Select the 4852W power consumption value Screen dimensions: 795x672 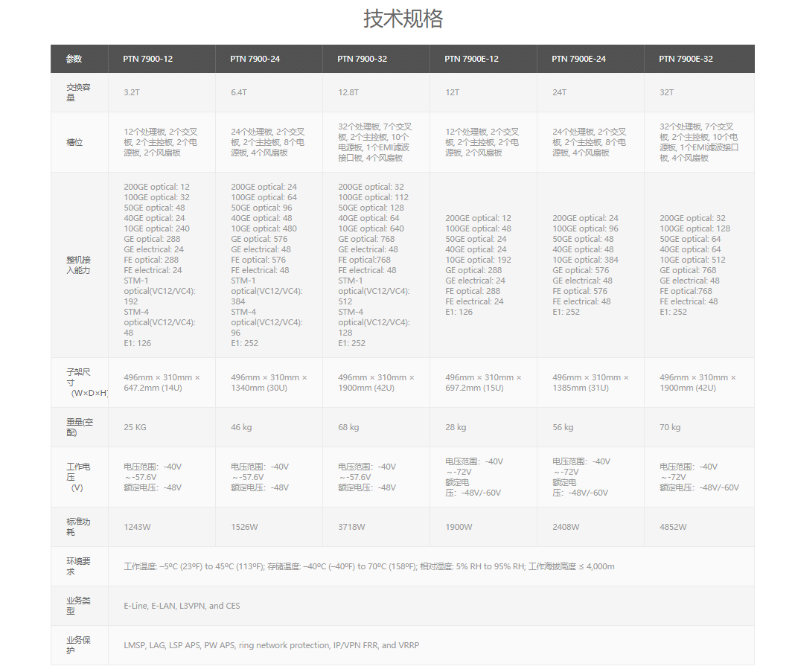click(x=674, y=527)
